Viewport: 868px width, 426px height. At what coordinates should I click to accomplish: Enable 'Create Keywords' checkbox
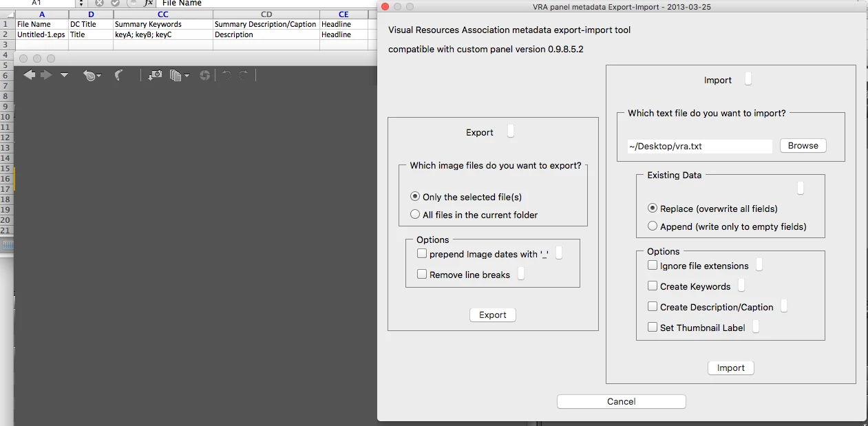pyautogui.click(x=653, y=286)
